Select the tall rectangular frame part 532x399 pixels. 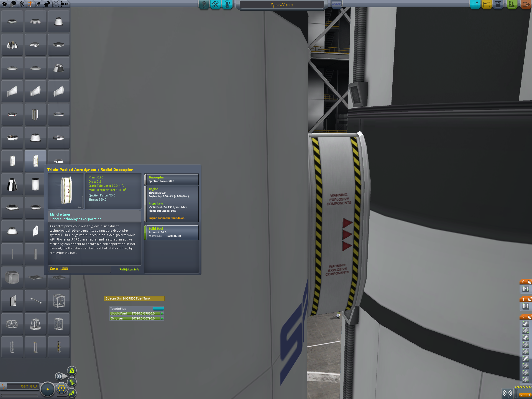click(59, 324)
